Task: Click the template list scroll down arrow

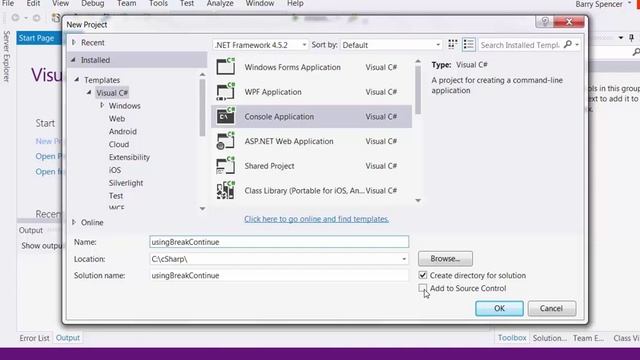Action: coord(418,200)
